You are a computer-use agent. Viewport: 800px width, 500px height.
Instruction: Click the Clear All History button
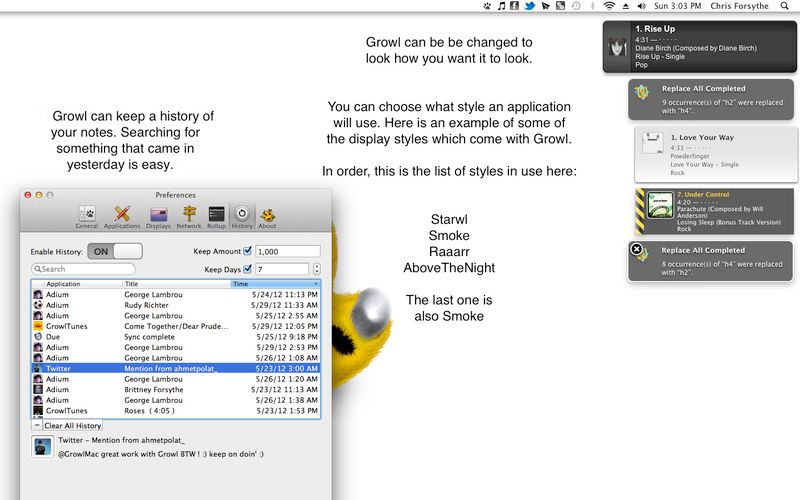[72, 425]
